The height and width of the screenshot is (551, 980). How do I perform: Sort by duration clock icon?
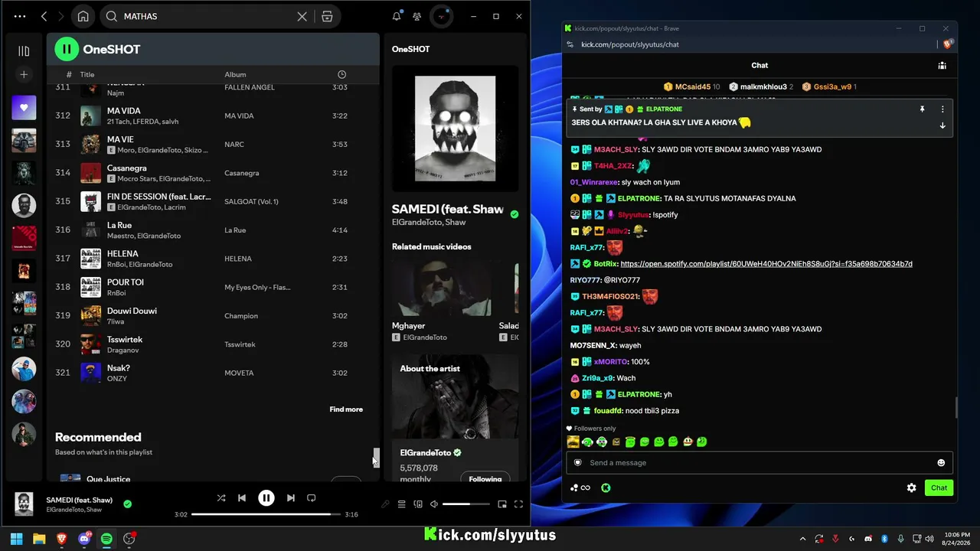tap(341, 74)
